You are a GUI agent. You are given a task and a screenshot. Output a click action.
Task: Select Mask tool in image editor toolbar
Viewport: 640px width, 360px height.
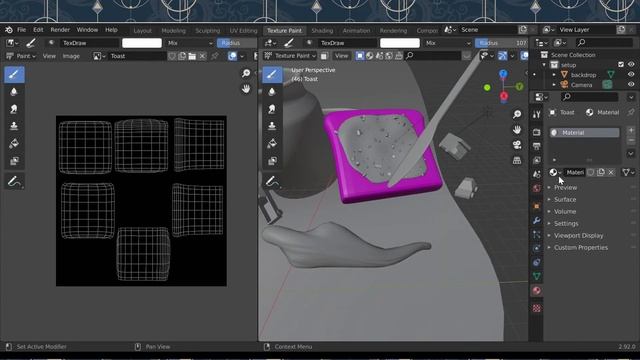pyautogui.click(x=14, y=161)
